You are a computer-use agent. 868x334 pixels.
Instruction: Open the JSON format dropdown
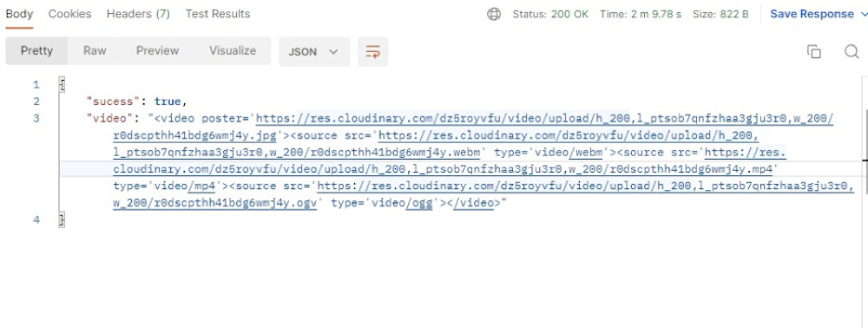314,51
